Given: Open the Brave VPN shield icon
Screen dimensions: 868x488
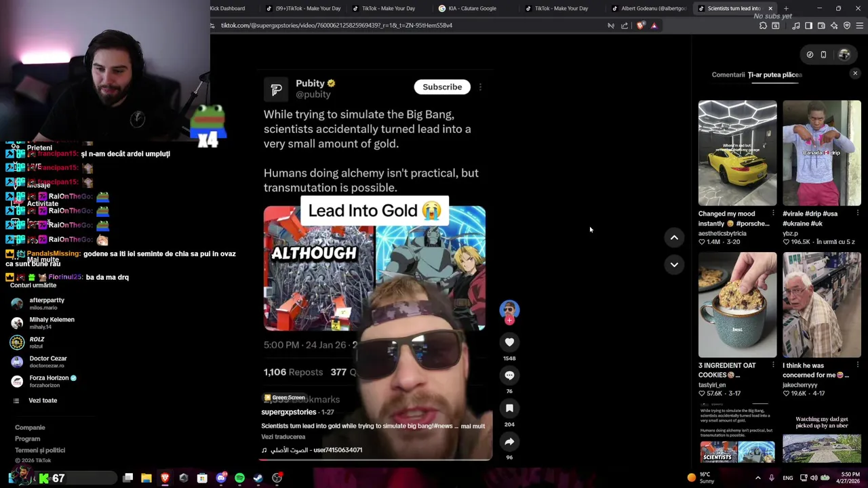Looking at the screenshot, I should 847,26.
